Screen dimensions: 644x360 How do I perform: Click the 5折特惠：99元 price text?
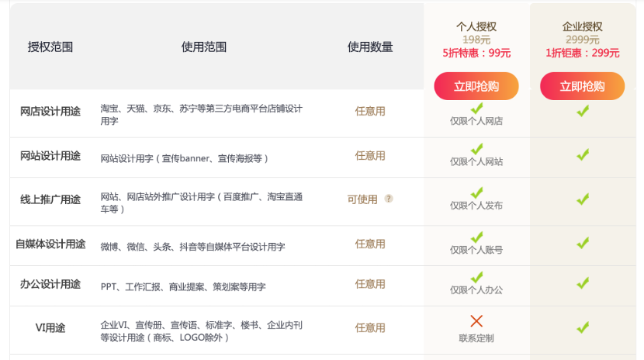tap(476, 53)
